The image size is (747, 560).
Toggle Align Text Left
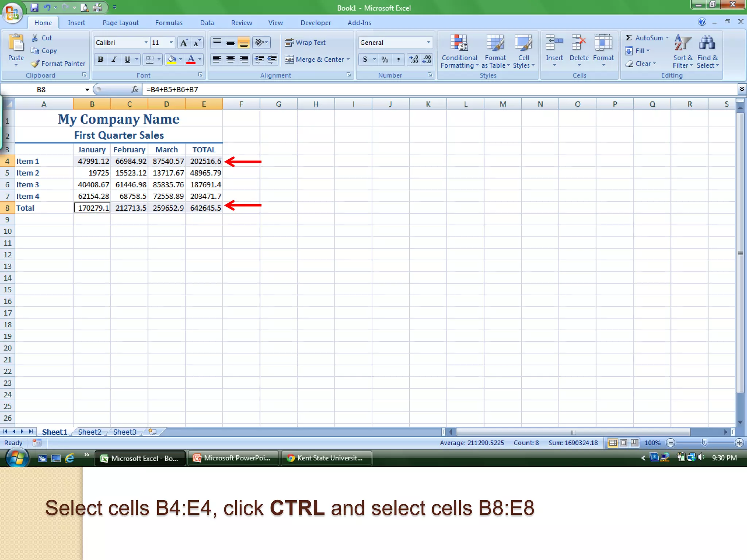coord(217,59)
